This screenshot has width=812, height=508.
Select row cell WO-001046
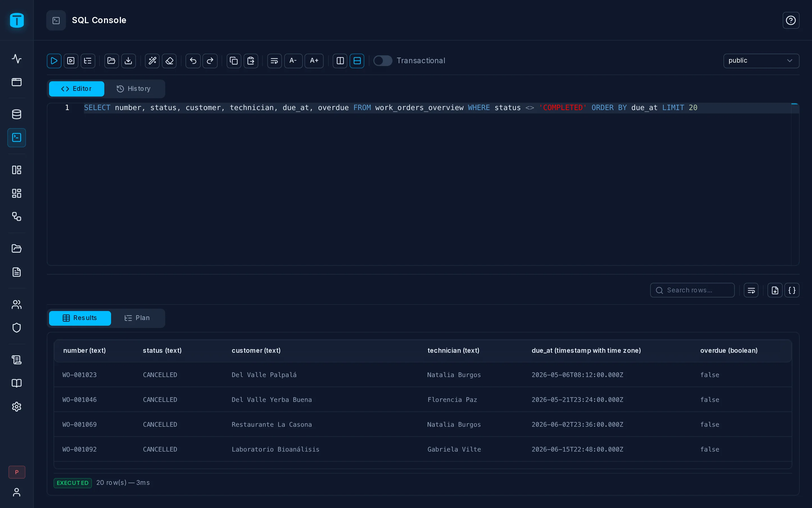click(80, 399)
